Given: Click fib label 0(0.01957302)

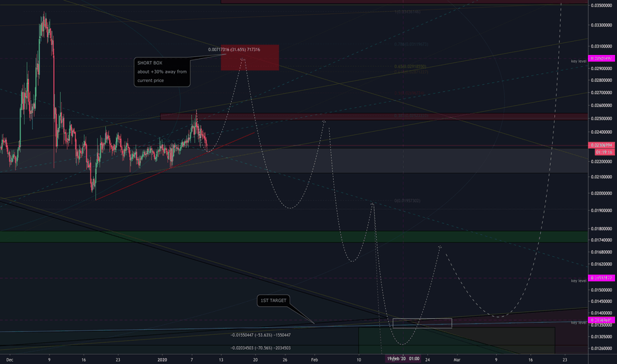Looking at the screenshot, I should point(407,201).
